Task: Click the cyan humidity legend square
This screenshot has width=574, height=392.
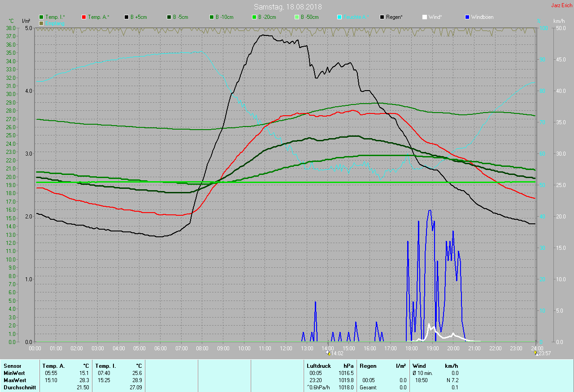Action: point(339,17)
